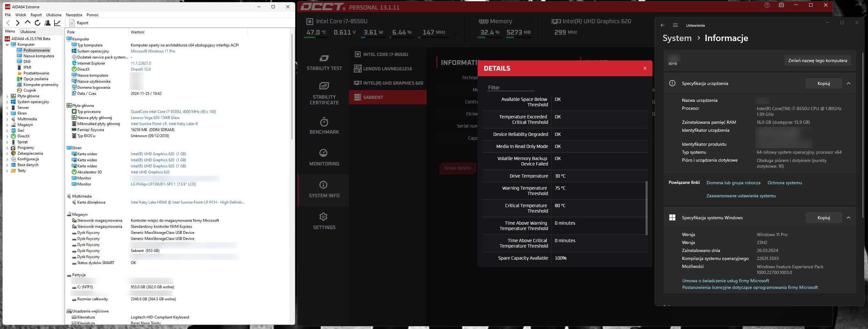The height and width of the screenshot is (329, 868).
Task: Open Domena lub grupa robocza link
Action: coord(733,183)
